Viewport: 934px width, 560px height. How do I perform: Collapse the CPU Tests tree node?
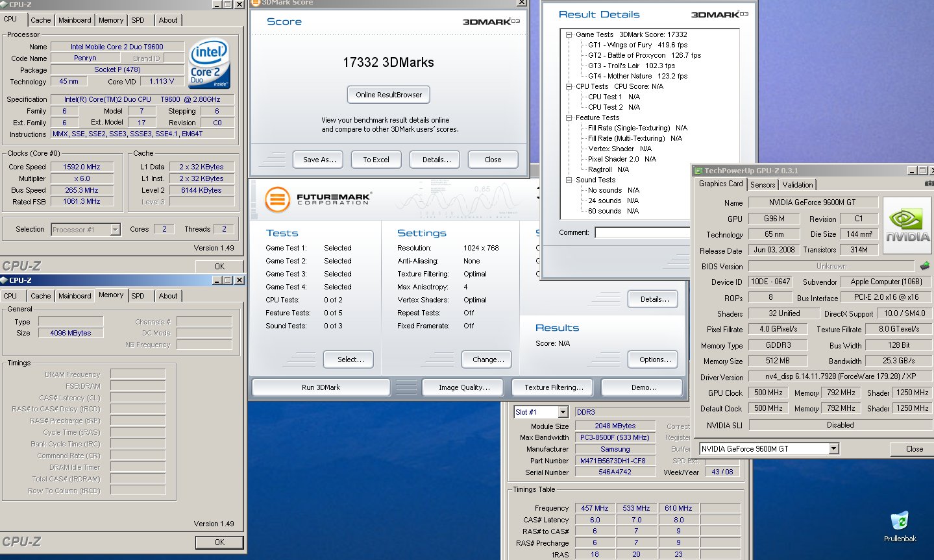tap(569, 86)
